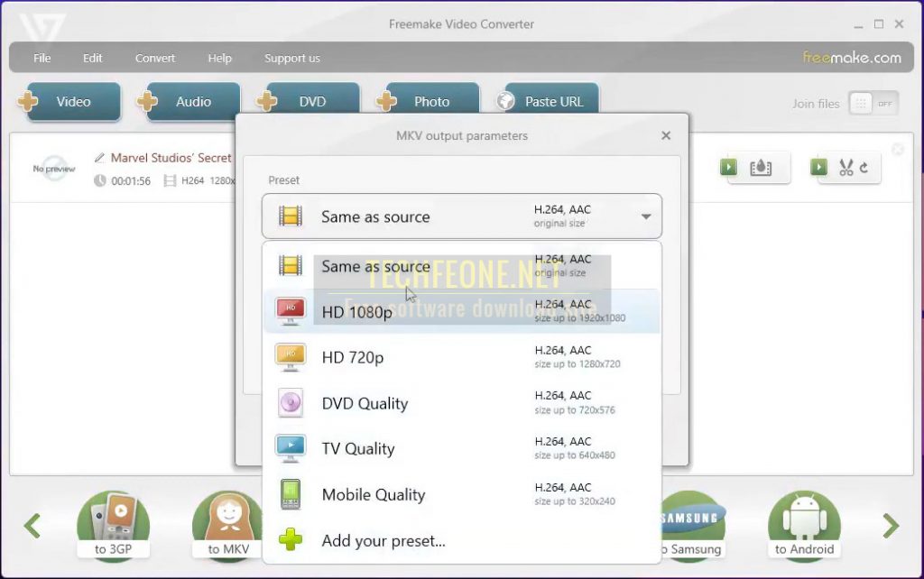Toggle the Join files switch
Screen dimensions: 924x579
pos(873,104)
